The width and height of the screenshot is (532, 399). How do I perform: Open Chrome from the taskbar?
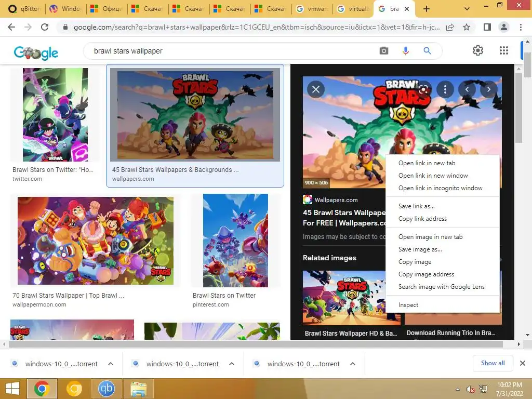(42, 389)
